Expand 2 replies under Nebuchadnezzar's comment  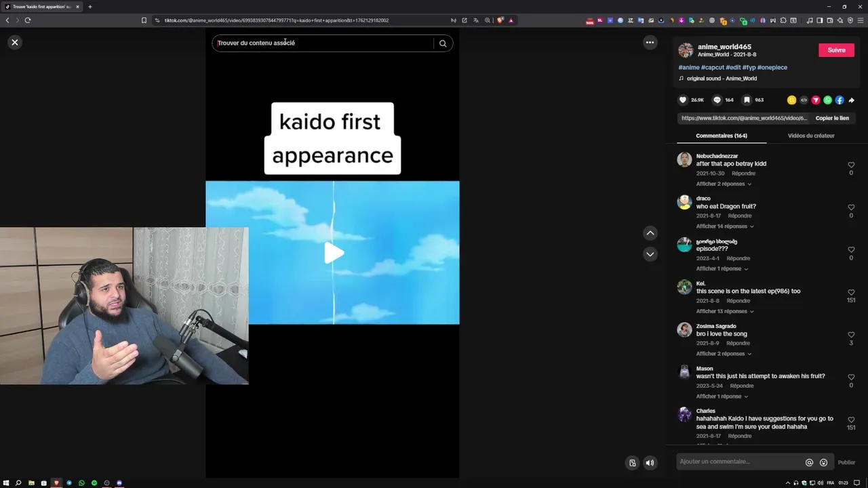coord(723,184)
